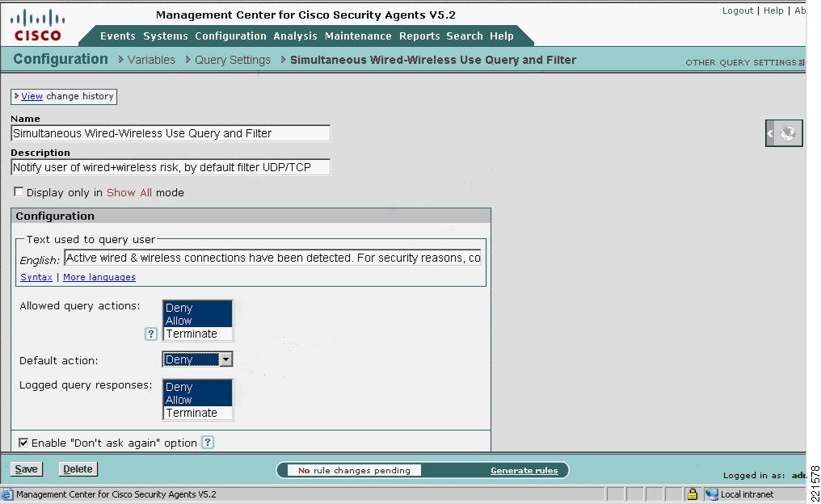Click the Logout link

(x=737, y=10)
